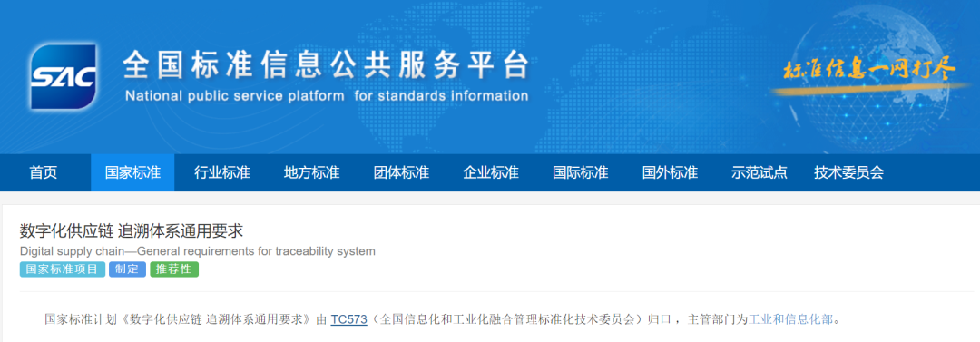The width and height of the screenshot is (980, 342).
Task: Click the 国家标准项目 tag
Action: pyautogui.click(x=63, y=269)
